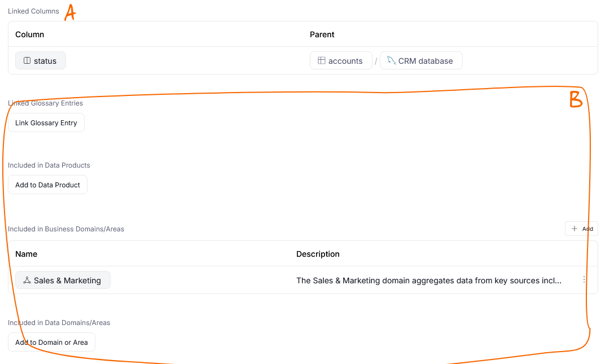This screenshot has height=364, width=605.
Task: Click the Parent table header
Action: [322, 34]
